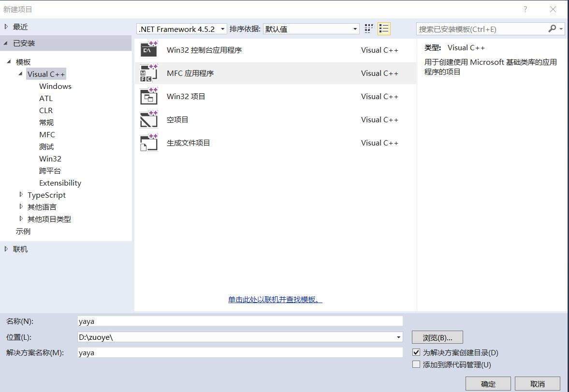
Task: Click the 位置 path text field
Action: tap(236, 337)
